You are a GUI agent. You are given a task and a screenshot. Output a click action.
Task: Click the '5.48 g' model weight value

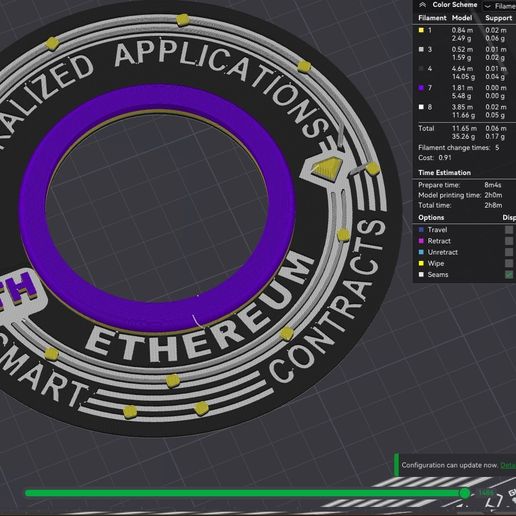pyautogui.click(x=461, y=96)
